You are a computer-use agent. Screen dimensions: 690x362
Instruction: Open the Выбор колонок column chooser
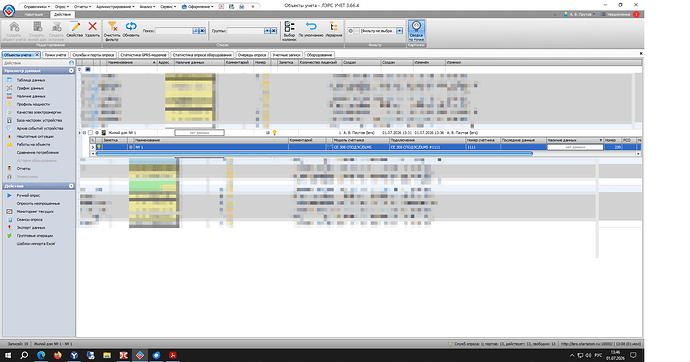289,31
